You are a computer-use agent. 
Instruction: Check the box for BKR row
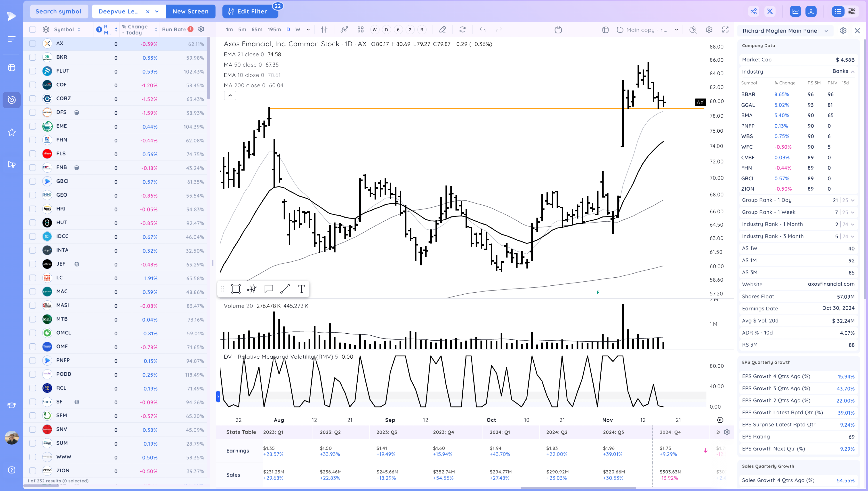32,57
